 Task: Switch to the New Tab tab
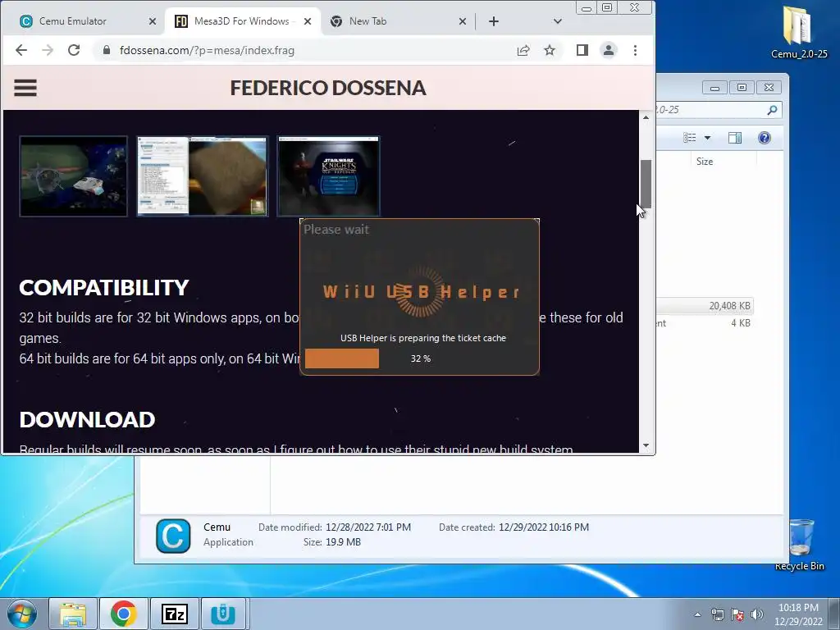pos(398,21)
